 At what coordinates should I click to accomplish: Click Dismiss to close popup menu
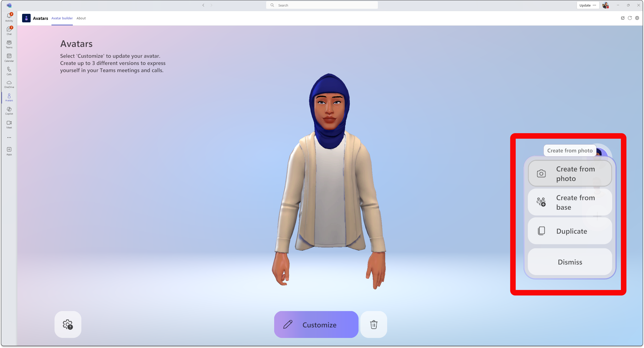(x=569, y=262)
